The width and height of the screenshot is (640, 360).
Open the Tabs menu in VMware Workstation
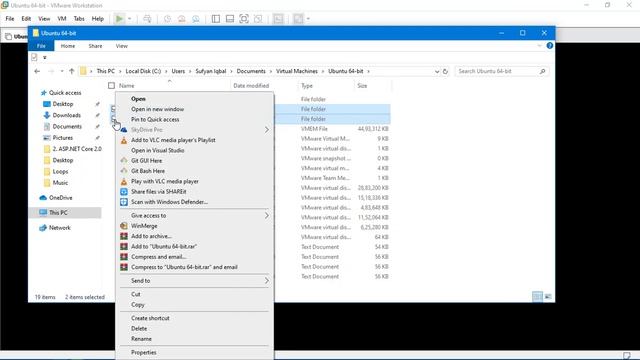pyautogui.click(x=79, y=19)
